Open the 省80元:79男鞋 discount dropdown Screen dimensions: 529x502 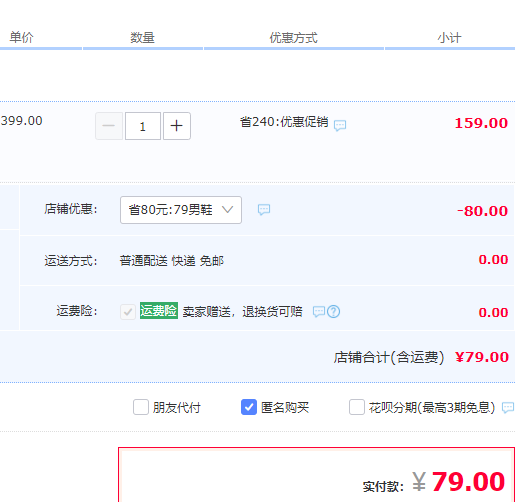point(181,210)
